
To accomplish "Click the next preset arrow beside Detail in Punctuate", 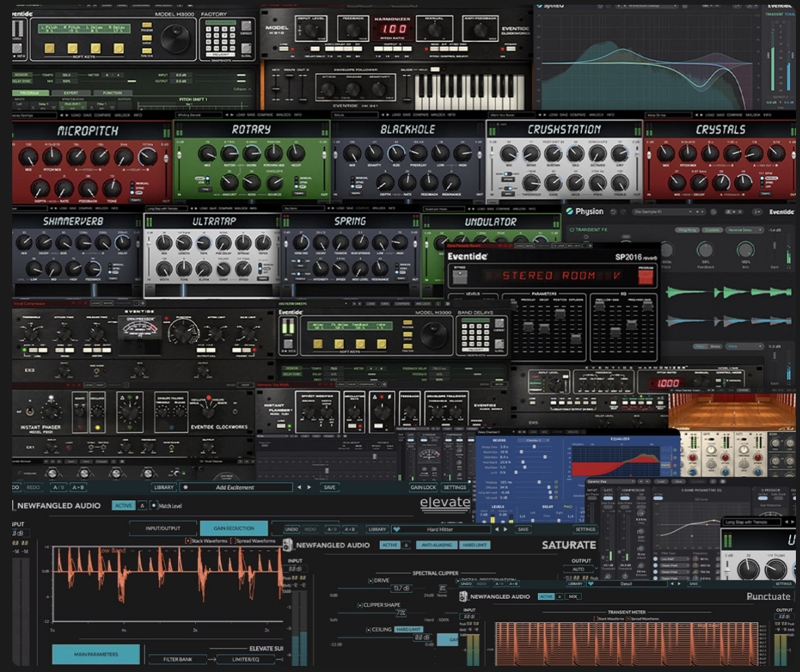I will click(679, 584).
